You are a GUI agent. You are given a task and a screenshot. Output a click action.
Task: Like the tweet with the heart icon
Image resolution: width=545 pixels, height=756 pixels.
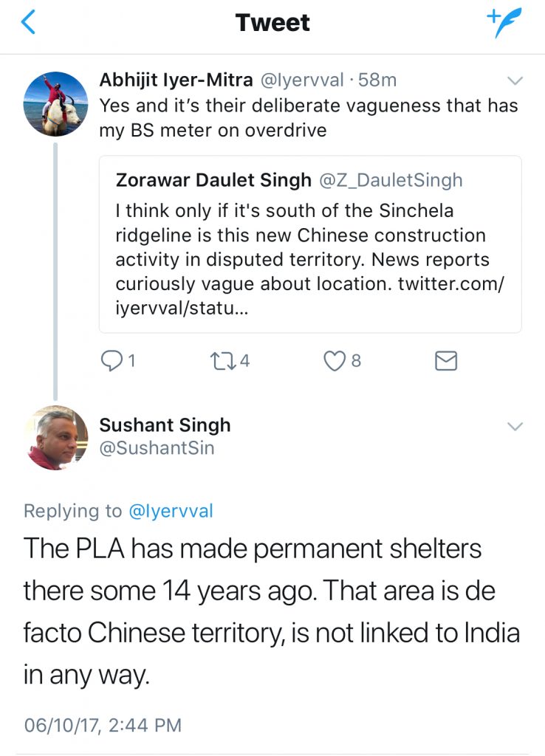pyautogui.click(x=335, y=361)
